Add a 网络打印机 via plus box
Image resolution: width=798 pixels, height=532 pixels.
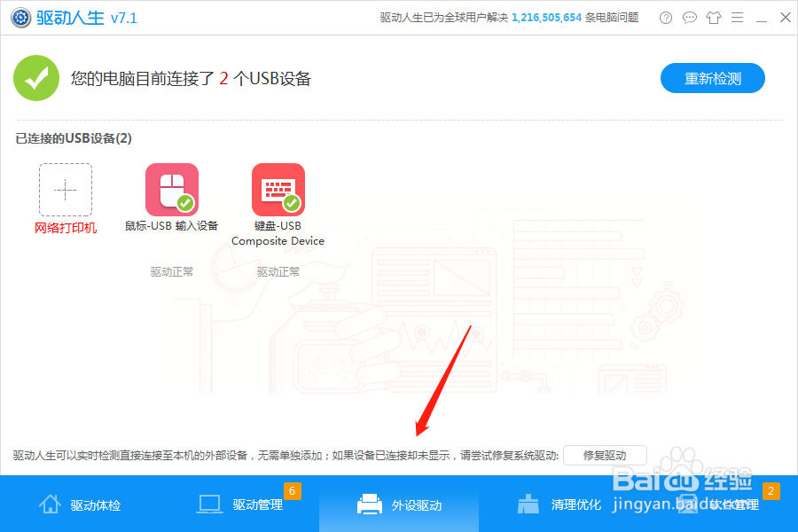tap(66, 190)
